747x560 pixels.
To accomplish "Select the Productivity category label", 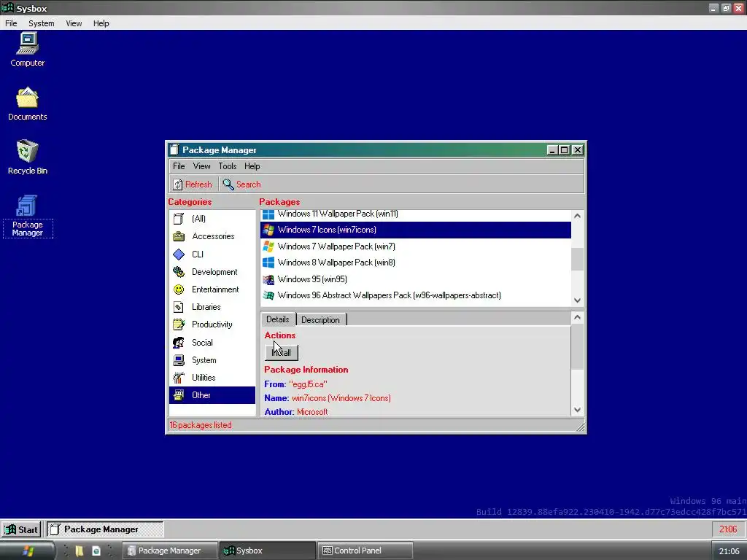I will [212, 324].
